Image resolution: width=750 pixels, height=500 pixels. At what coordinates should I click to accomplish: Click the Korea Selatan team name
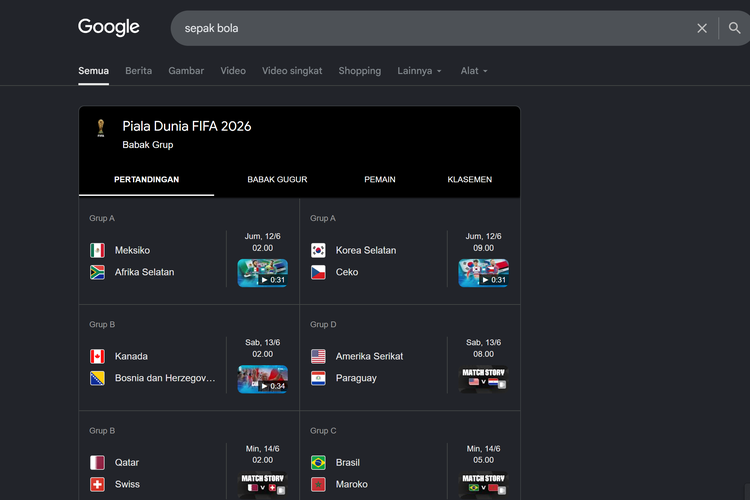click(366, 250)
